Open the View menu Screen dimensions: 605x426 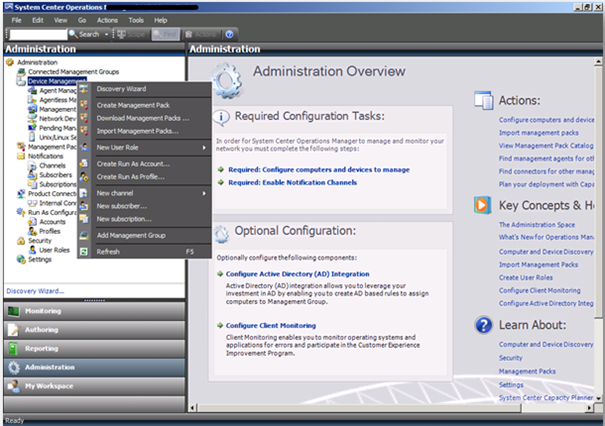pos(61,20)
